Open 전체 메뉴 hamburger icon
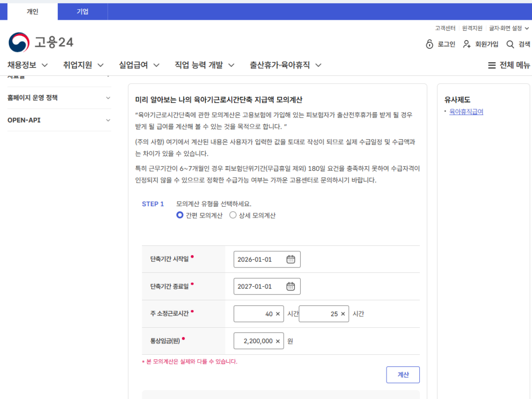This screenshot has width=532, height=399. [x=491, y=65]
